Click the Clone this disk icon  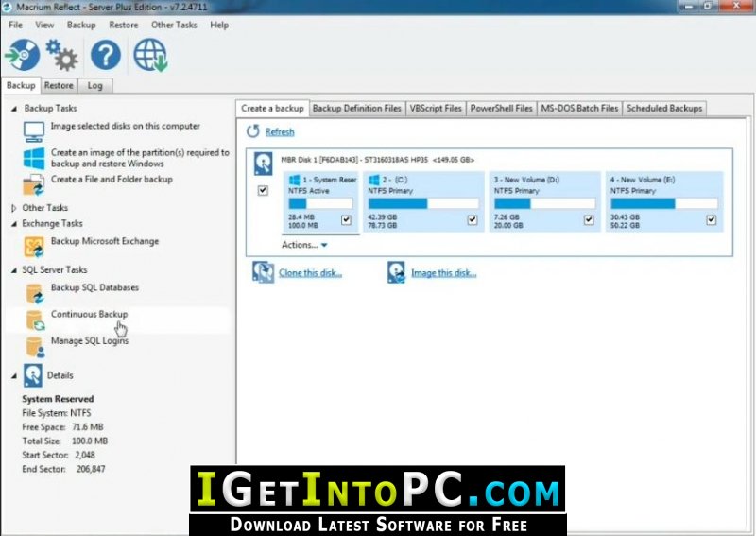(x=264, y=272)
